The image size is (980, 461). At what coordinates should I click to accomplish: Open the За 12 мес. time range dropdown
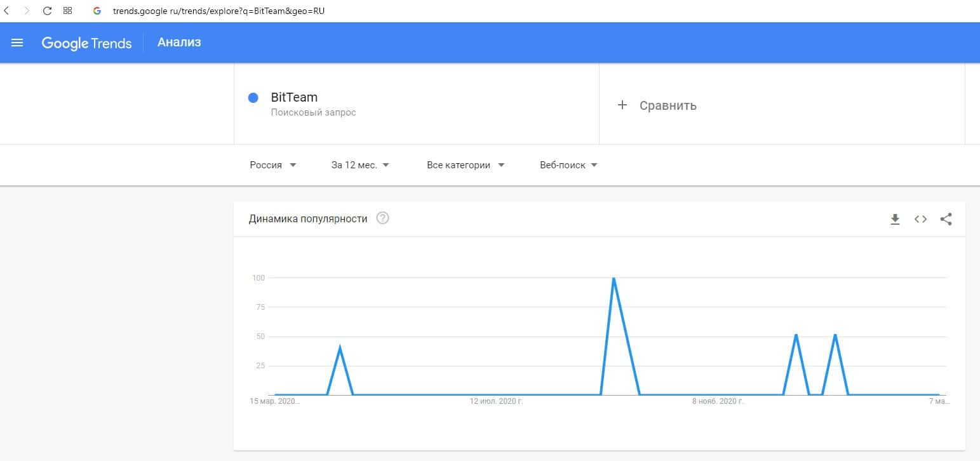(360, 165)
